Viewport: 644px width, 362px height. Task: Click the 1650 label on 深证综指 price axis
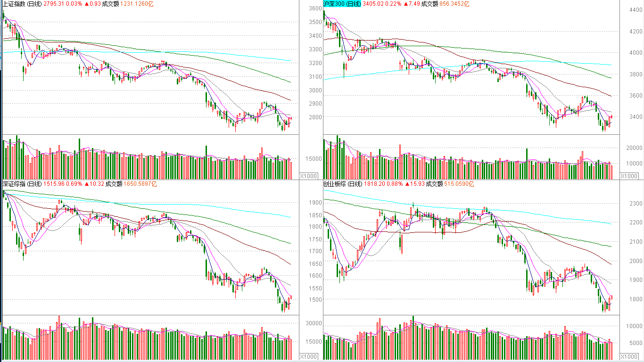315,264
